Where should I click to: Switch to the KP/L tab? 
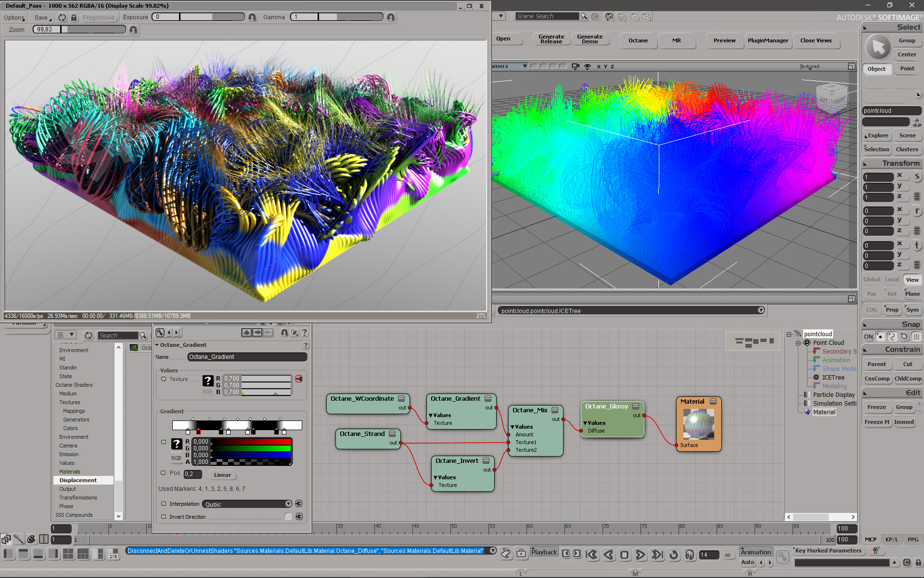(x=891, y=539)
